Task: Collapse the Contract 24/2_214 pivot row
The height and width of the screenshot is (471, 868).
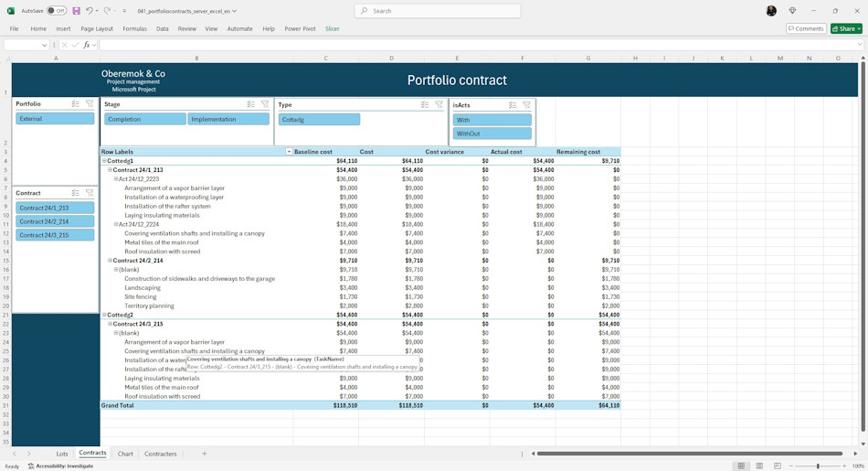Action: click(110, 260)
